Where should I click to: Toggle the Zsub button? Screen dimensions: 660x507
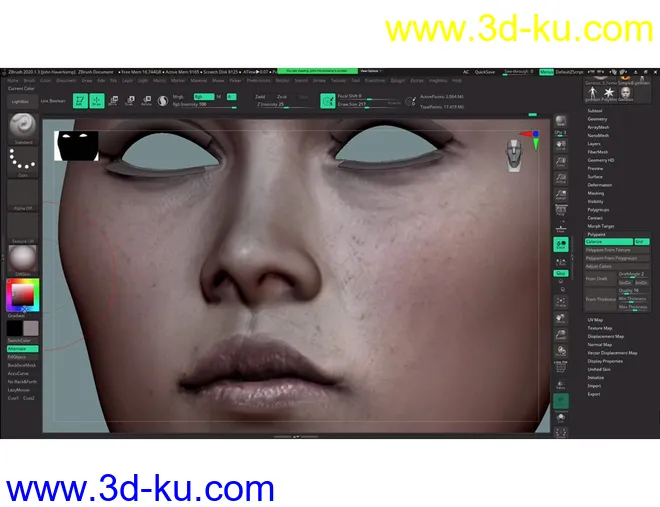click(x=282, y=97)
